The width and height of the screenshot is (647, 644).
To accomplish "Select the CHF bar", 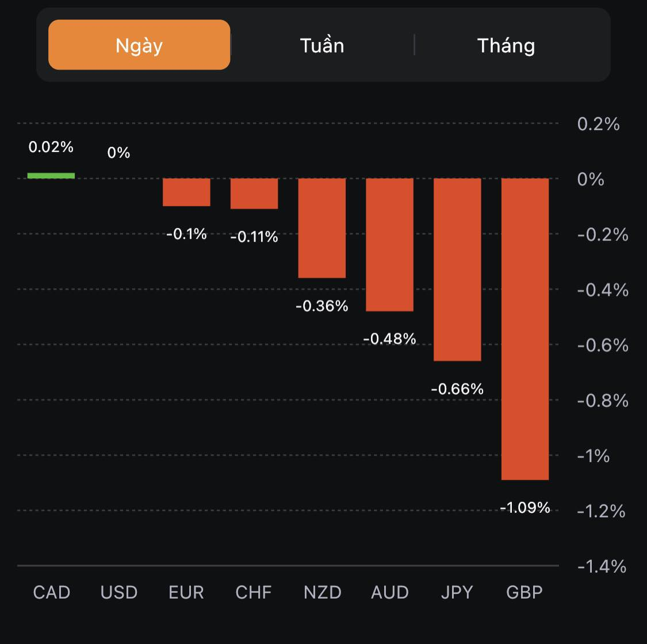I will (x=254, y=193).
